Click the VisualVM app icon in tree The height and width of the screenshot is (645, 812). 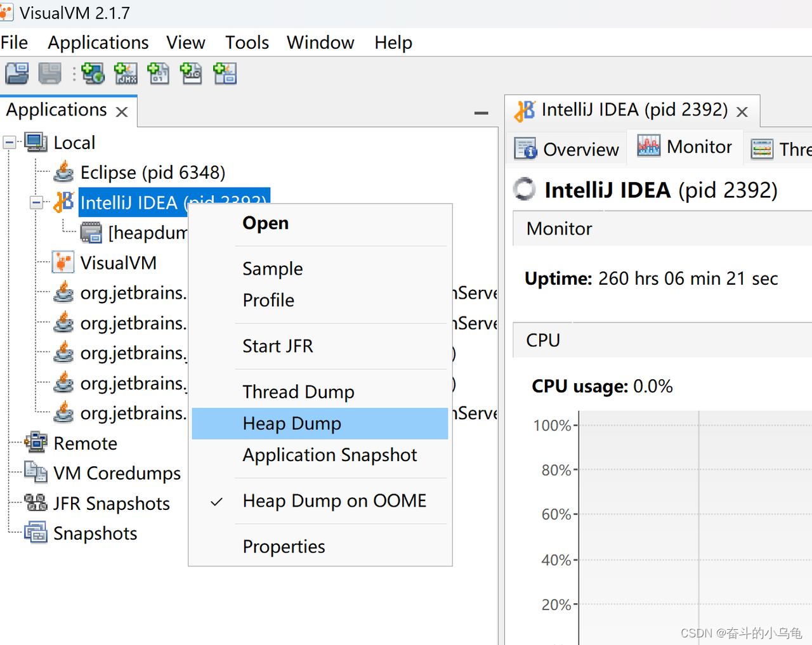click(x=63, y=263)
